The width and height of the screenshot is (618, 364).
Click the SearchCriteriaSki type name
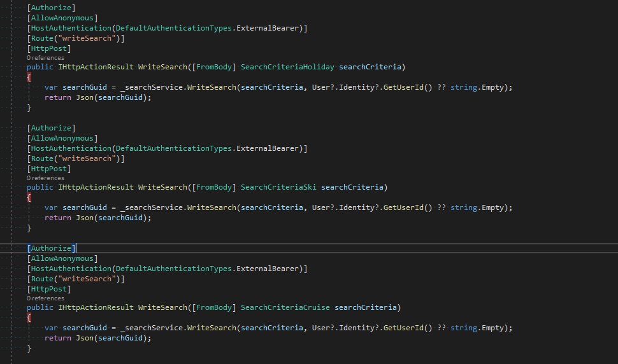(278, 187)
